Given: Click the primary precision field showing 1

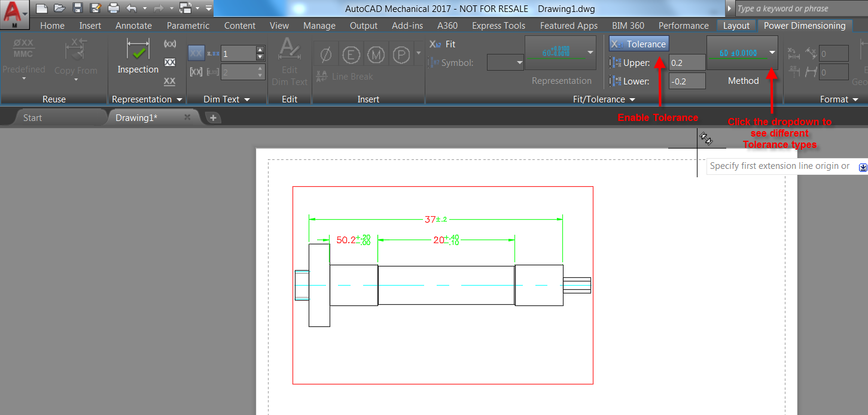Looking at the screenshot, I should click(x=238, y=53).
